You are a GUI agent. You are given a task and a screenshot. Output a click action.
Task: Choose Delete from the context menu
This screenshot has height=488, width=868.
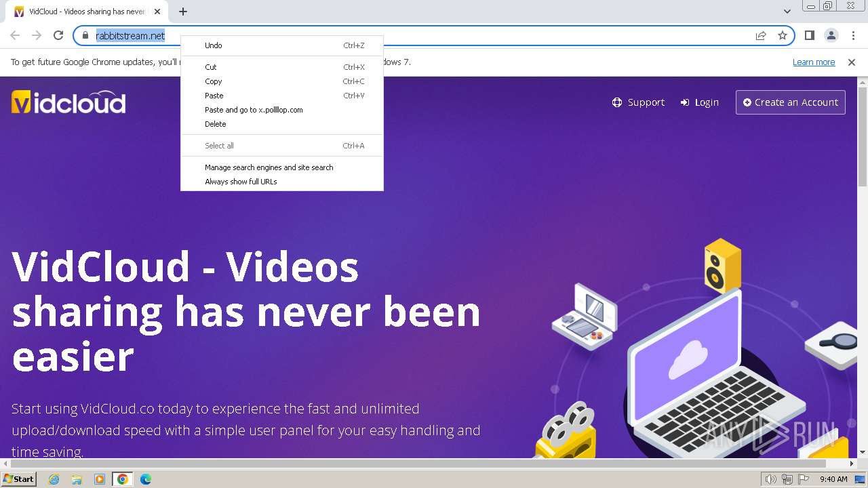(282, 124)
